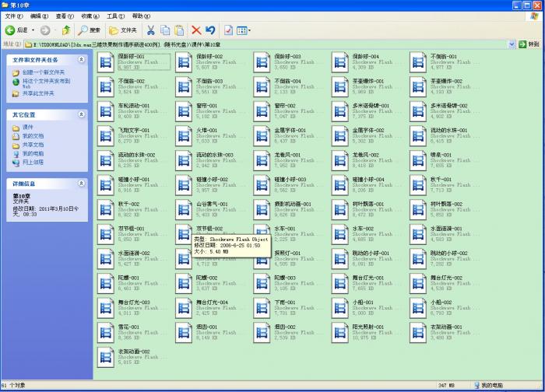Select the 雪花-001 file icon
Image resolution: width=545 pixels, height=392 pixels.
(106, 333)
